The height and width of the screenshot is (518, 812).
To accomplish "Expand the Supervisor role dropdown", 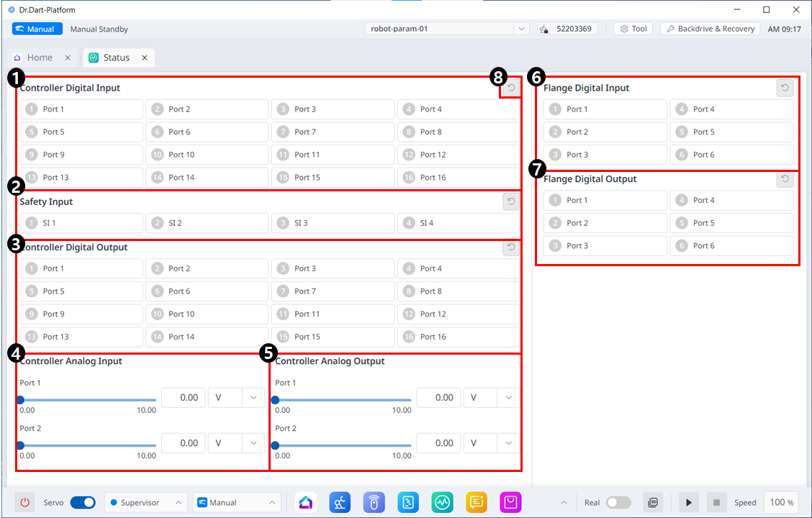I will 146,502.
